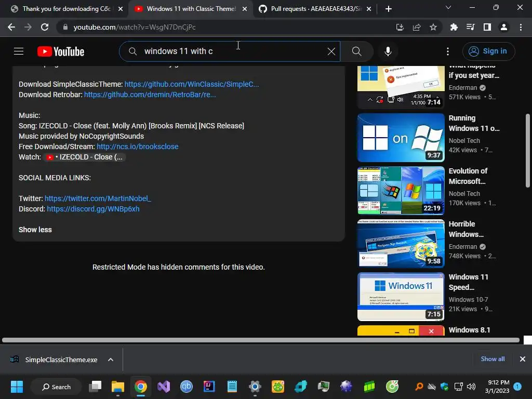Open Task View on the taskbar
Screen dimensions: 532x399
click(x=95, y=387)
